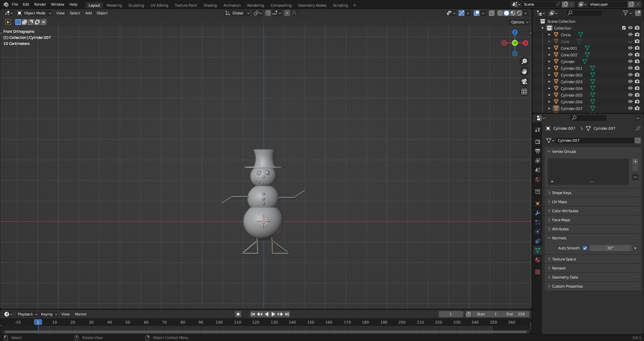This screenshot has height=341, width=644.
Task: Open the Global transform orientation dropdown
Action: coord(237,13)
